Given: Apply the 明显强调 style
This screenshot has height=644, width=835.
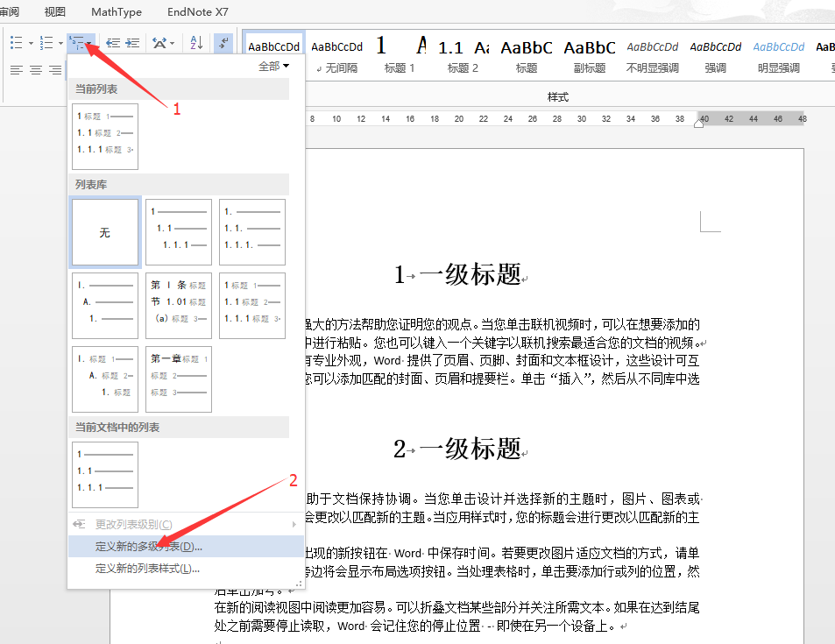Looking at the screenshot, I should point(779,55).
